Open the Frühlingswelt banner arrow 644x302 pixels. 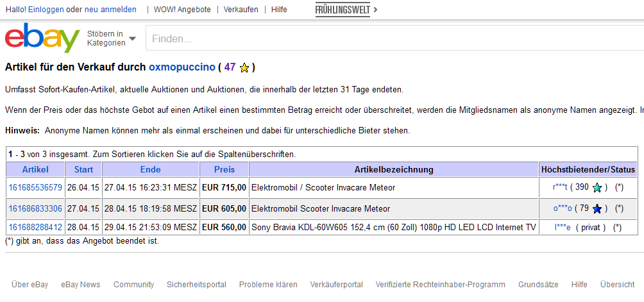click(375, 10)
